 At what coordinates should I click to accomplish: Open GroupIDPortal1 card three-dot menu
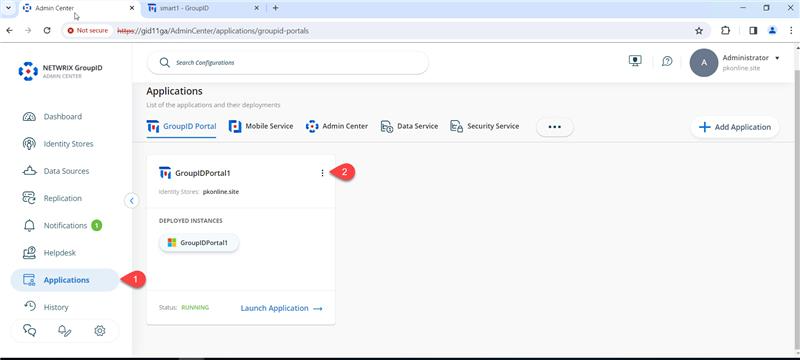pos(322,173)
